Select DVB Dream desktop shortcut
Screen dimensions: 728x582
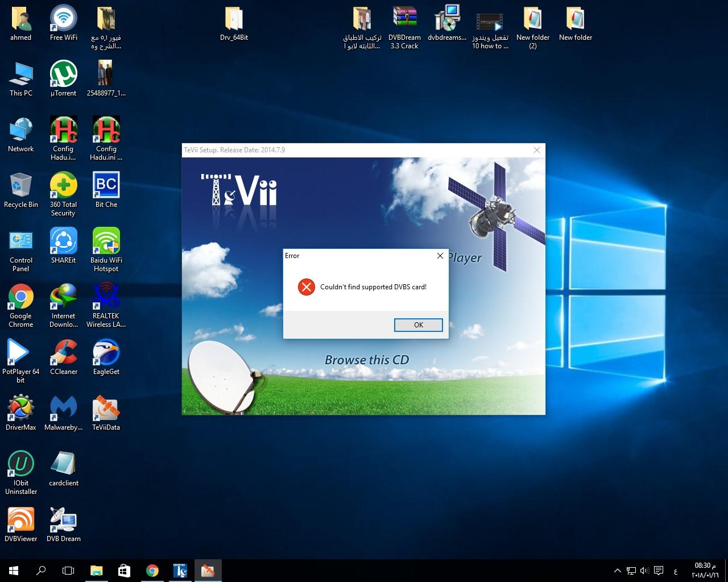pyautogui.click(x=64, y=525)
